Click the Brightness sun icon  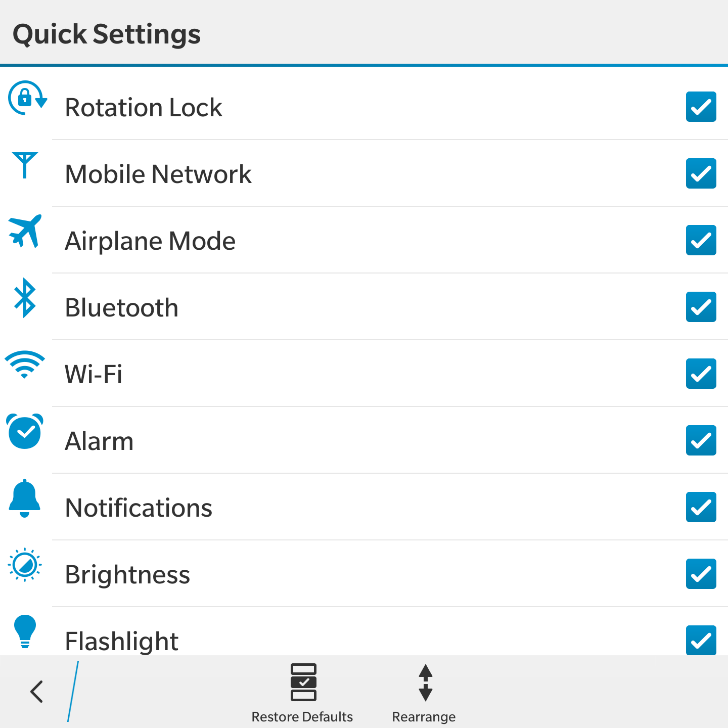25,564
